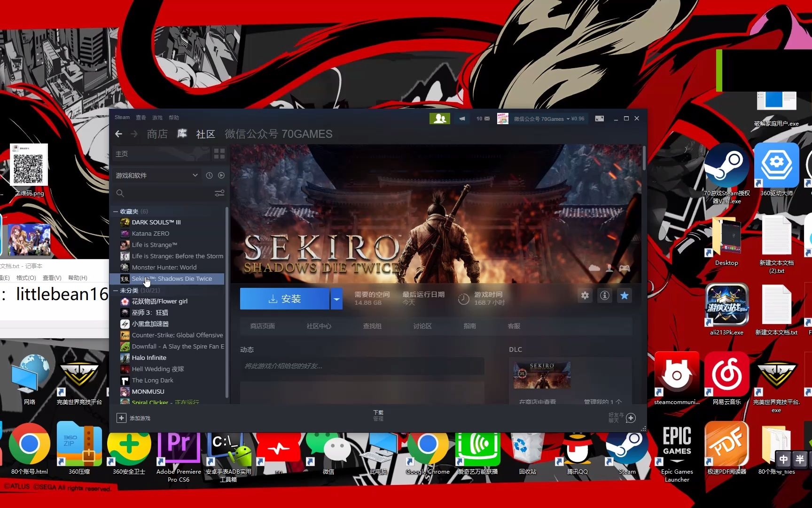Open the install button dropdown arrow

pyautogui.click(x=336, y=298)
